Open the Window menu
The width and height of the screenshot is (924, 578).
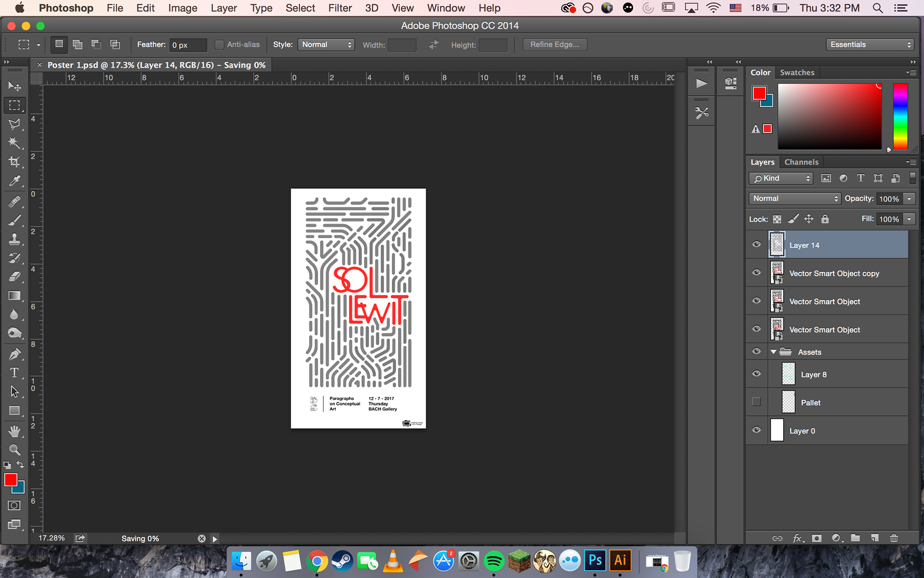446,8
